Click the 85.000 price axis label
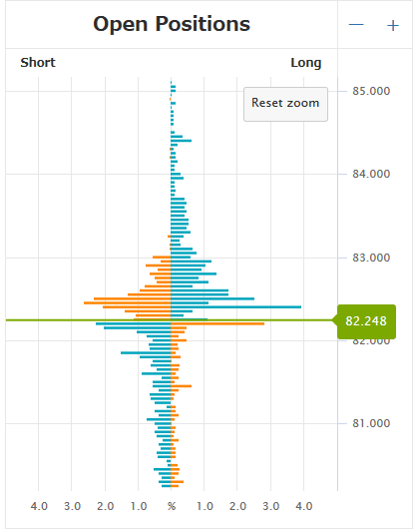The image size is (416, 532). click(371, 91)
